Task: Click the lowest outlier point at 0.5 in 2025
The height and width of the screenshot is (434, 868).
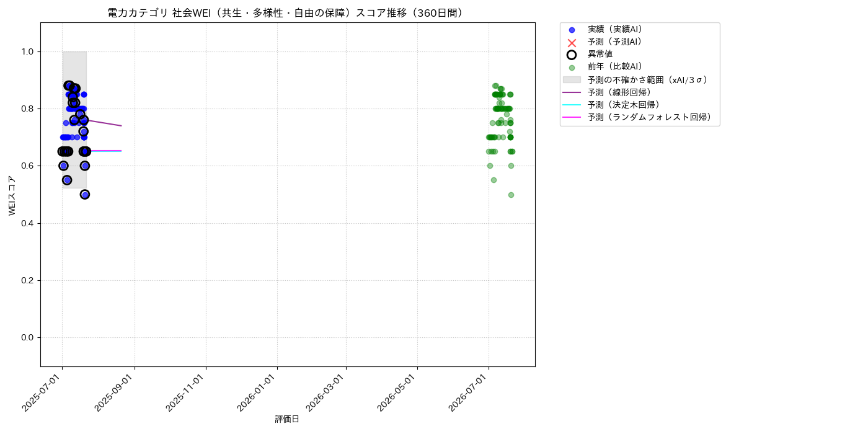Action: (x=85, y=195)
